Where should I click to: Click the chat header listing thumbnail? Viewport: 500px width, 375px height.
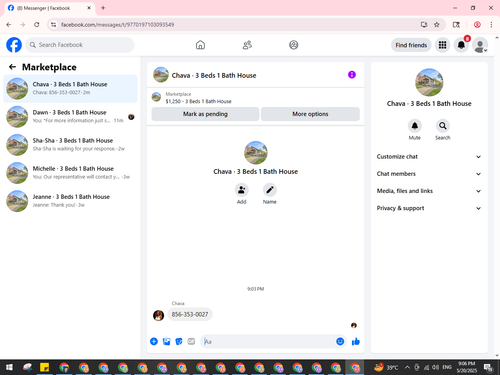point(161,75)
